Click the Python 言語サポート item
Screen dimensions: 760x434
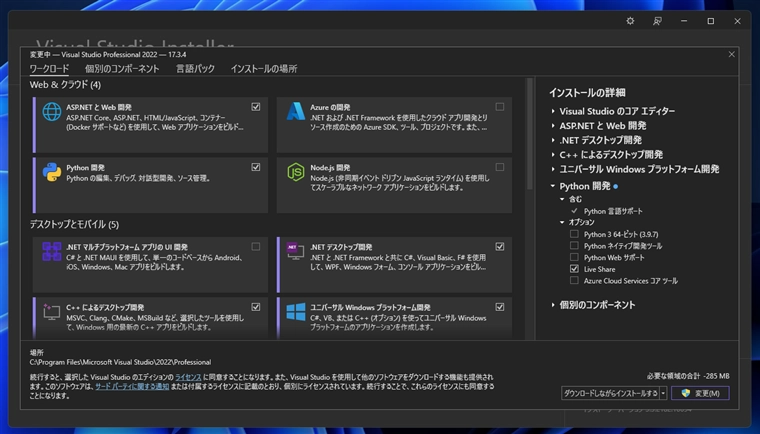point(613,211)
